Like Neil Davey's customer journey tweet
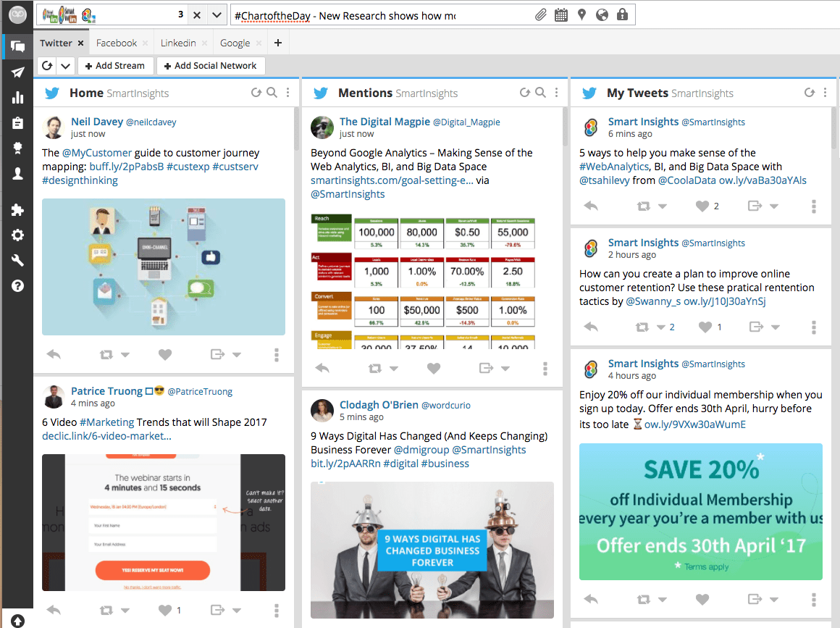This screenshot has height=628, width=840. pyautogui.click(x=165, y=354)
